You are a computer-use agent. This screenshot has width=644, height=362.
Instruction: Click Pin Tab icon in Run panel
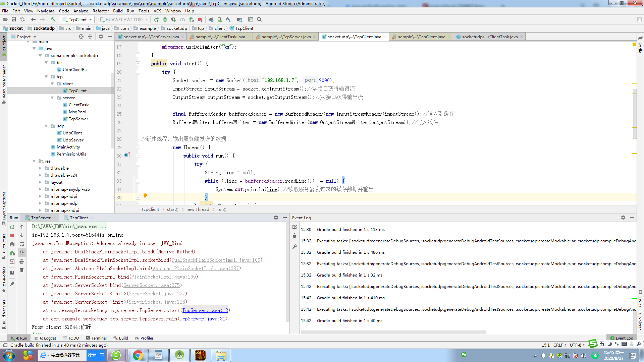click(12, 284)
